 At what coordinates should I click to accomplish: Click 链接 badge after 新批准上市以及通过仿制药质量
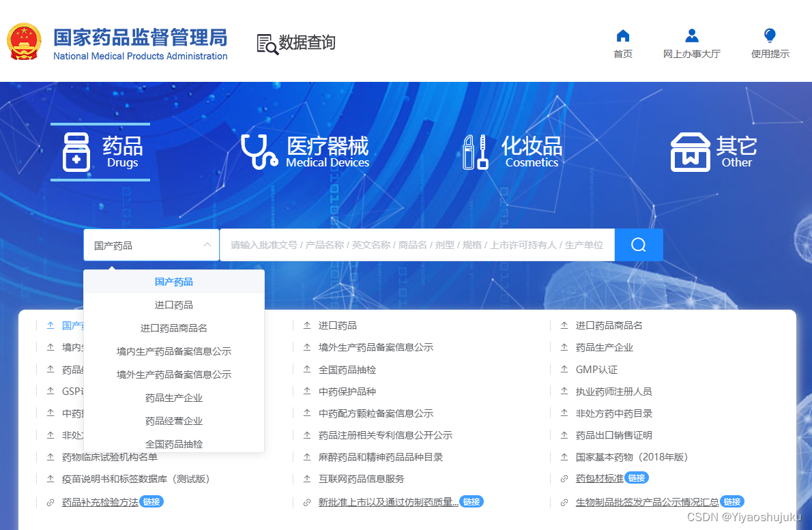coord(472,501)
